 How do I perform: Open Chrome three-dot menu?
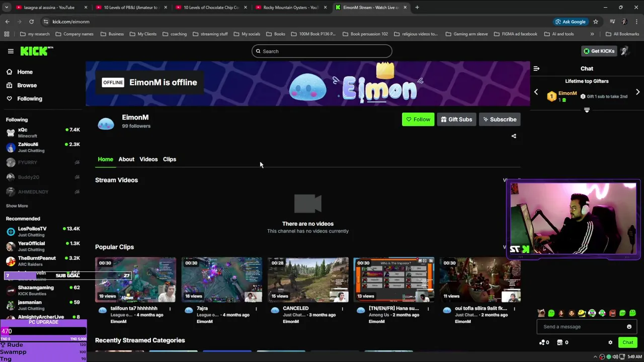[637, 22]
